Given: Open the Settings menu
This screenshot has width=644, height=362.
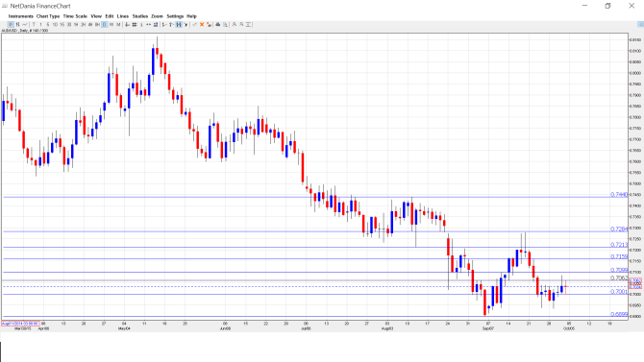Looking at the screenshot, I should tap(175, 16).
